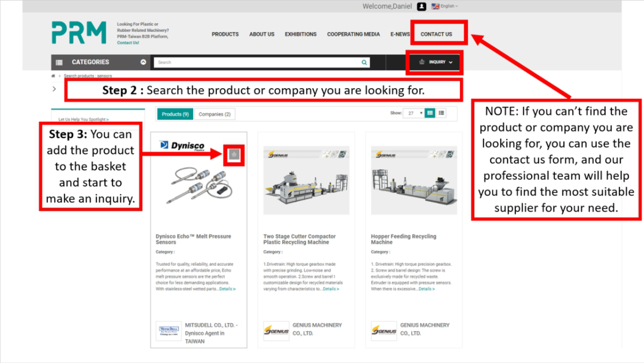Open the PRODUCTS menu

click(225, 34)
